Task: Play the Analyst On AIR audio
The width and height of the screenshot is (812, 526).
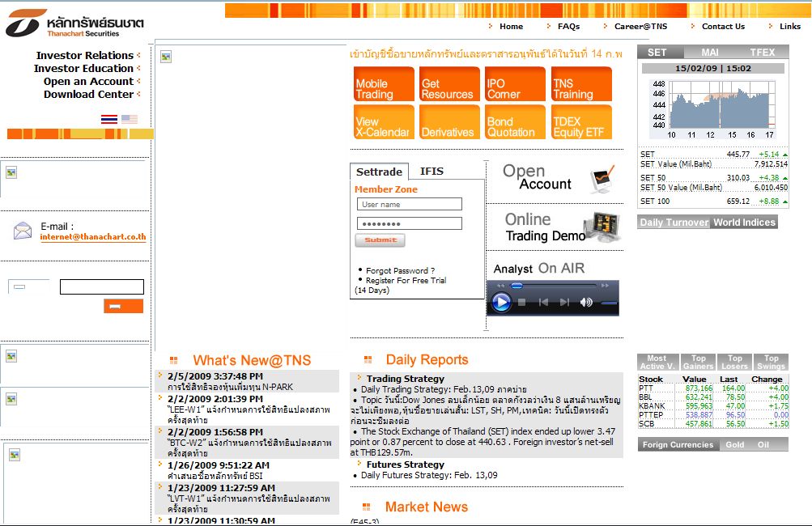Action: tap(501, 302)
